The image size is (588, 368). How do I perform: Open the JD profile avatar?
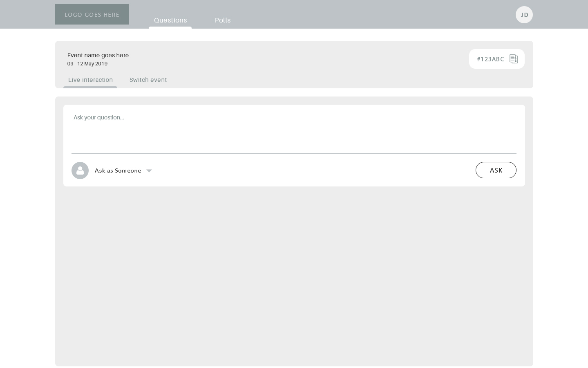click(524, 15)
